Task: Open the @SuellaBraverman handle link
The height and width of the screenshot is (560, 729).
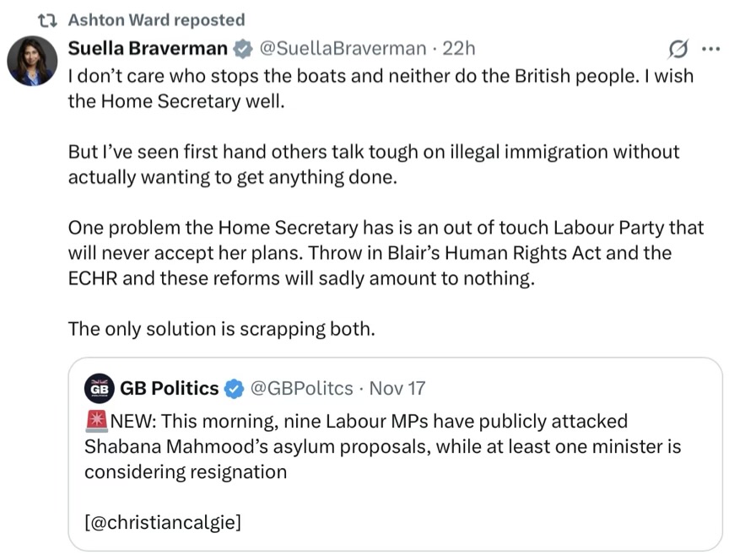Action: click(x=341, y=48)
